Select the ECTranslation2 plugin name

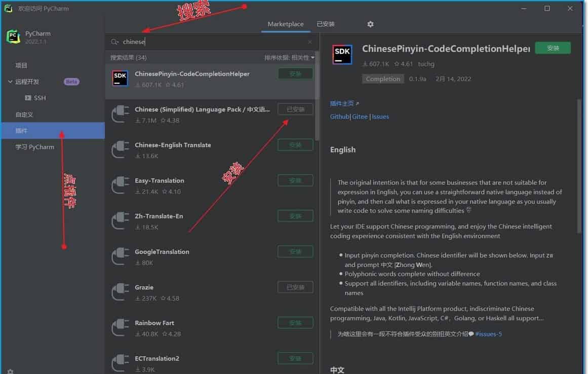tap(157, 359)
